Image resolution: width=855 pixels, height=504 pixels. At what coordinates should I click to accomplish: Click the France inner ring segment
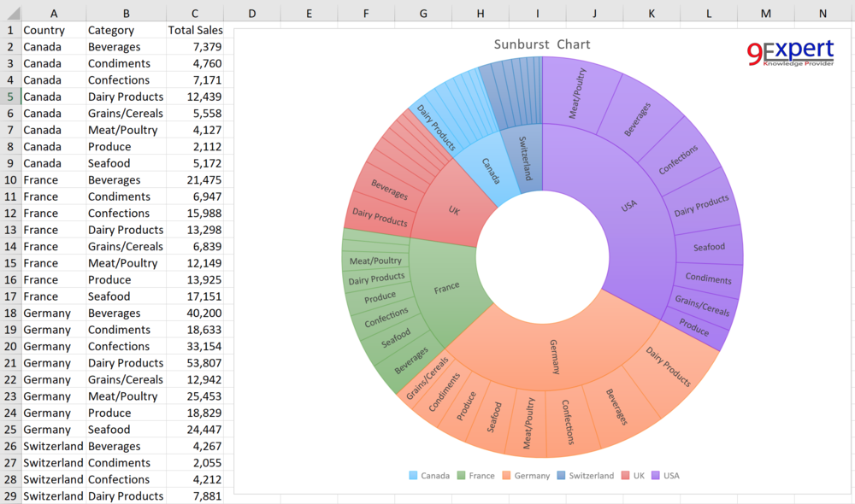tap(446, 287)
